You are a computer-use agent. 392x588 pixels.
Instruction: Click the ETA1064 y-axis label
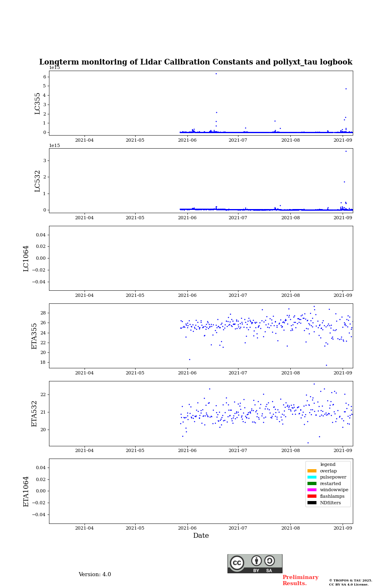click(x=26, y=491)
